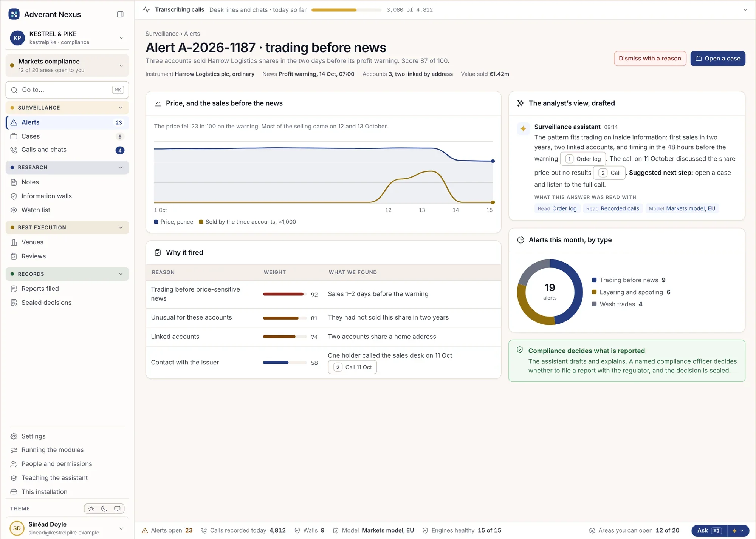Click the Calls and chats phone icon
756x539 pixels.
tap(14, 150)
